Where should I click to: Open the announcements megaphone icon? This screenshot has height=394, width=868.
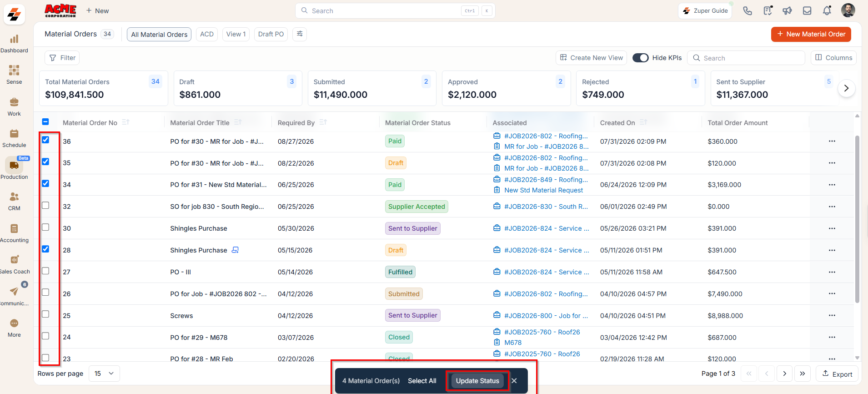[x=787, y=10]
